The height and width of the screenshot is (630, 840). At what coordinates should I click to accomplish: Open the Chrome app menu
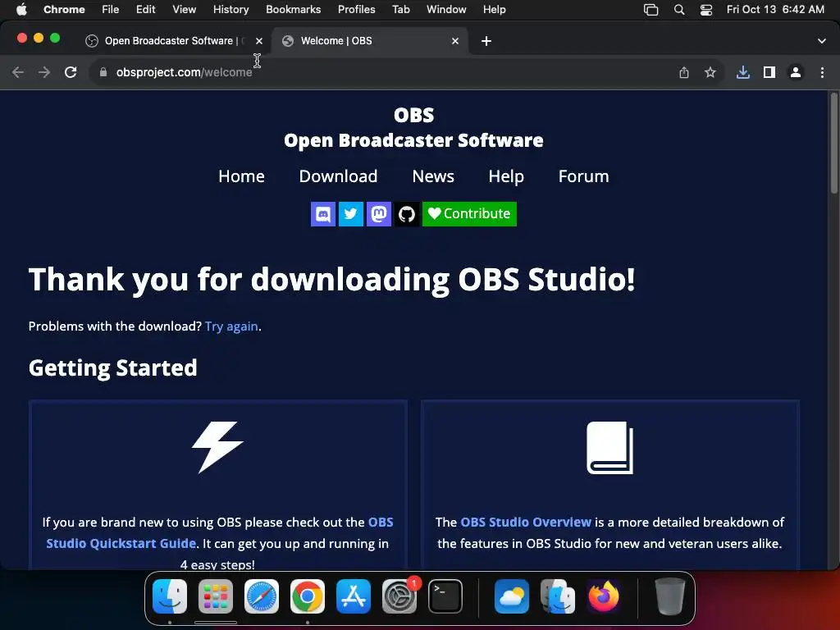point(64,10)
